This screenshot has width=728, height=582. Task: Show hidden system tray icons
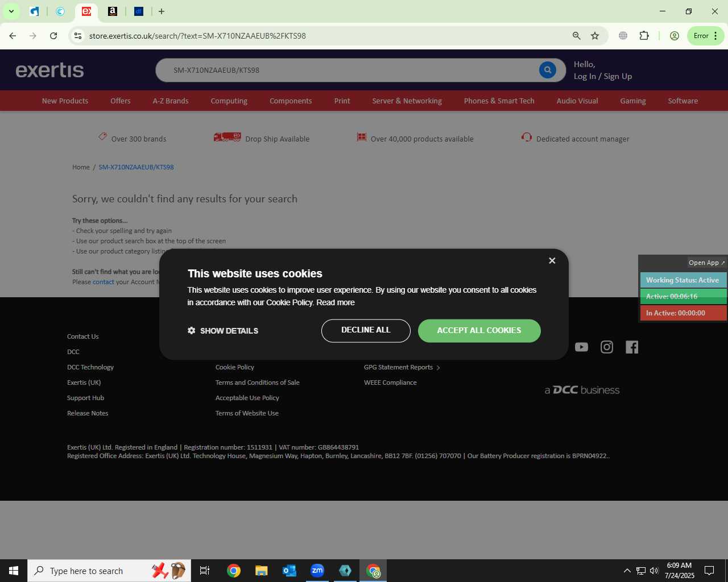[627, 571]
